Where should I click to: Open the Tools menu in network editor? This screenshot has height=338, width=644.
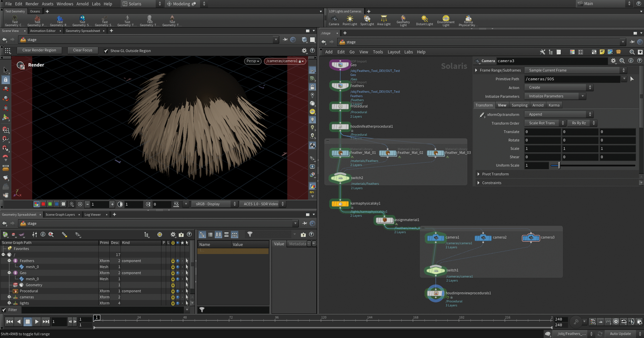point(378,52)
